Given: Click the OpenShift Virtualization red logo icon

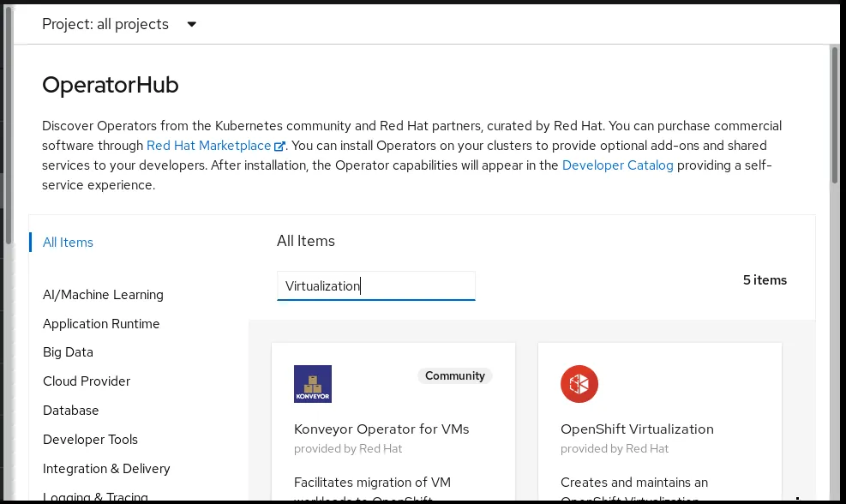Looking at the screenshot, I should (579, 384).
